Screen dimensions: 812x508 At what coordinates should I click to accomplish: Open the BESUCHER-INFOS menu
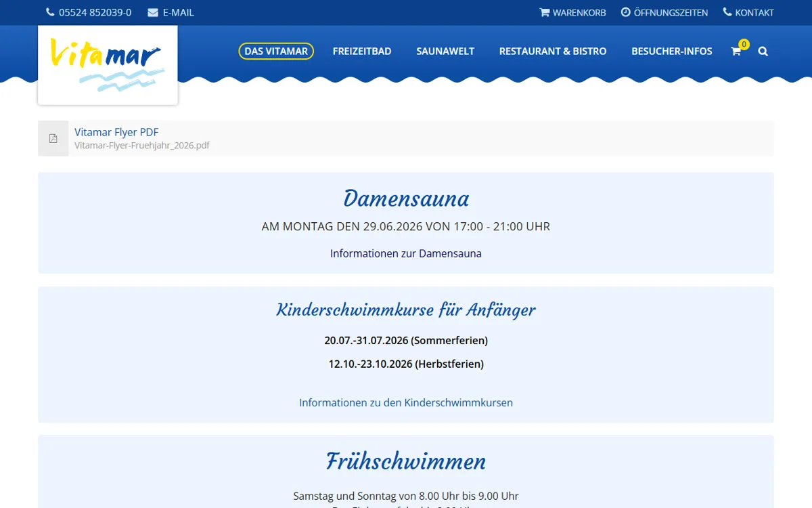[x=672, y=51]
